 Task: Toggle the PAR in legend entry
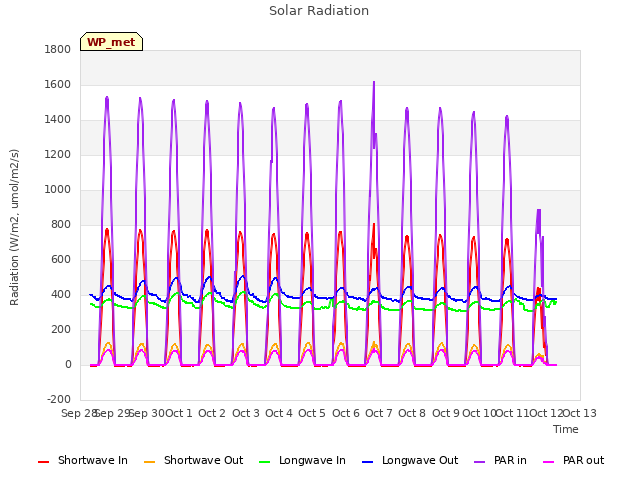(x=500, y=461)
